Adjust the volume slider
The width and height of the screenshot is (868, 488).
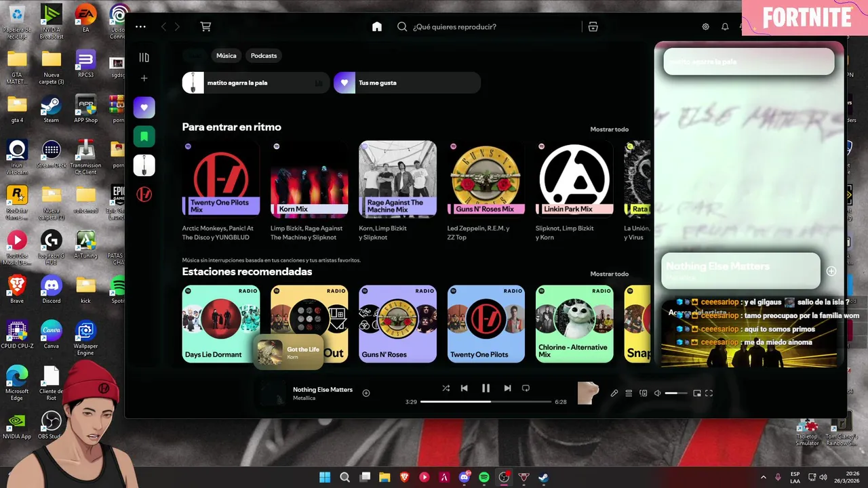point(676,393)
